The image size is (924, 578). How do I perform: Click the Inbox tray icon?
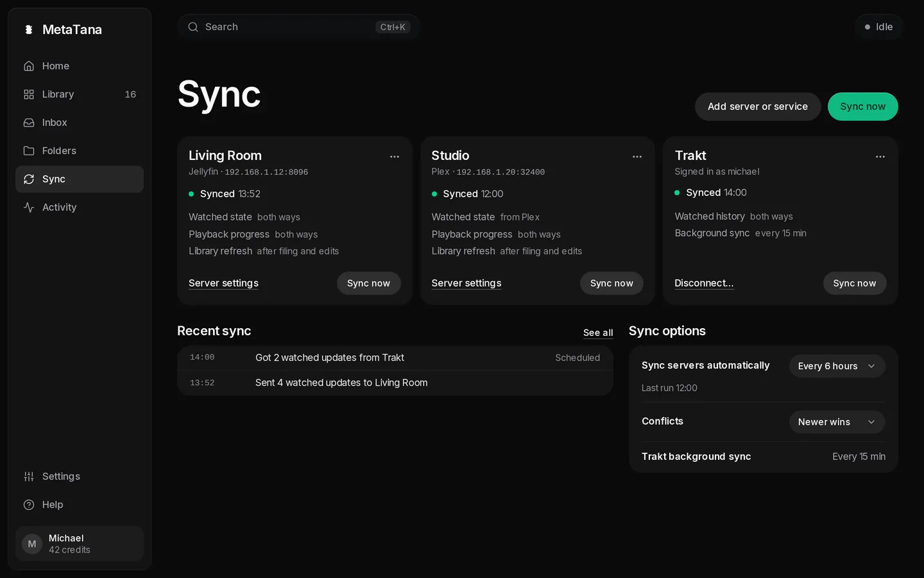[29, 123]
